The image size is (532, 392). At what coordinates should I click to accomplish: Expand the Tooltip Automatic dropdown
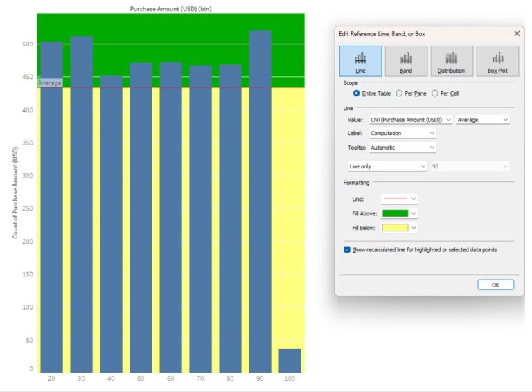(402, 148)
